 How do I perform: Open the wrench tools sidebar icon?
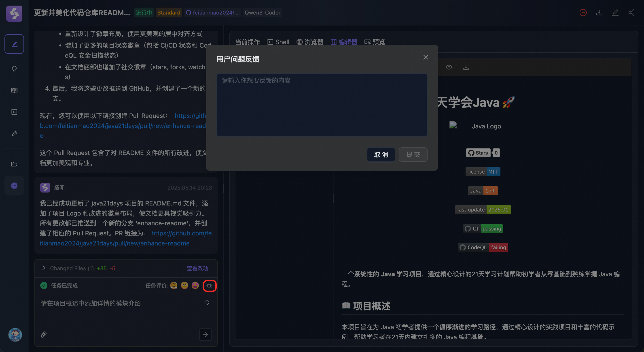(14, 133)
